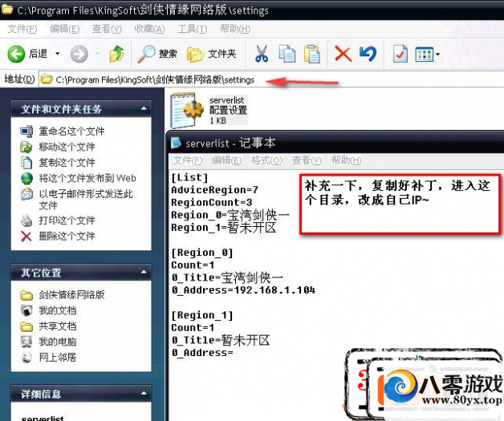The width and height of the screenshot is (504, 421).
Task: Open Notepad's 查看(V) menu
Action: [x=307, y=160]
